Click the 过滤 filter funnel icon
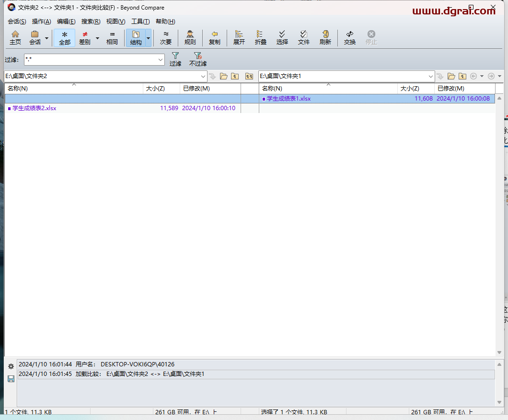Screen dimensions: 508x420 (x=175, y=59)
